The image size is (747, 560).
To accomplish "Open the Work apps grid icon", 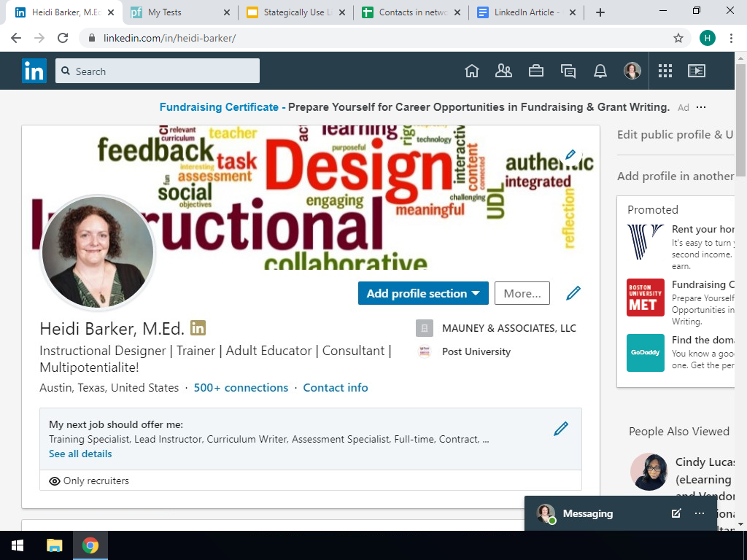I will click(665, 71).
